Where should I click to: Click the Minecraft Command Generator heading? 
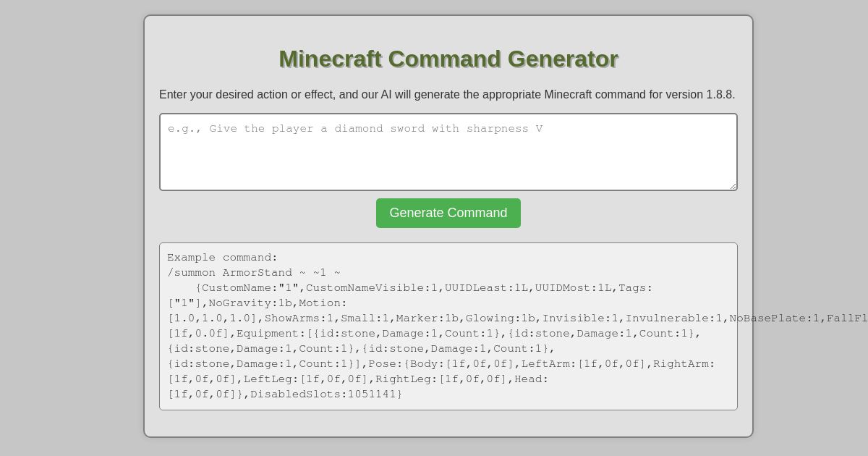tap(448, 59)
